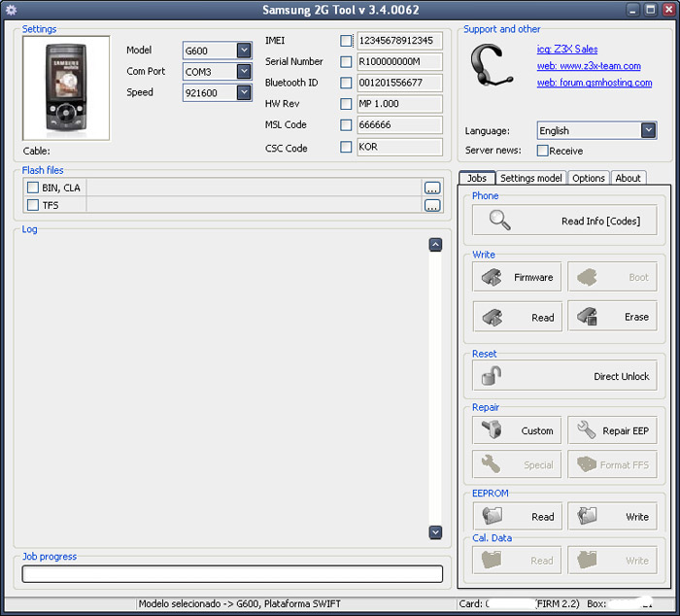Enable the IMEI checkbox

coord(346,41)
